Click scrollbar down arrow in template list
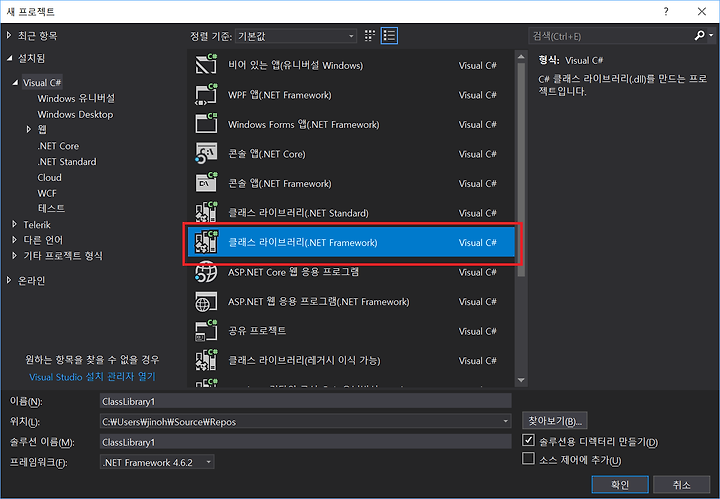The width and height of the screenshot is (720, 499). 521,380
